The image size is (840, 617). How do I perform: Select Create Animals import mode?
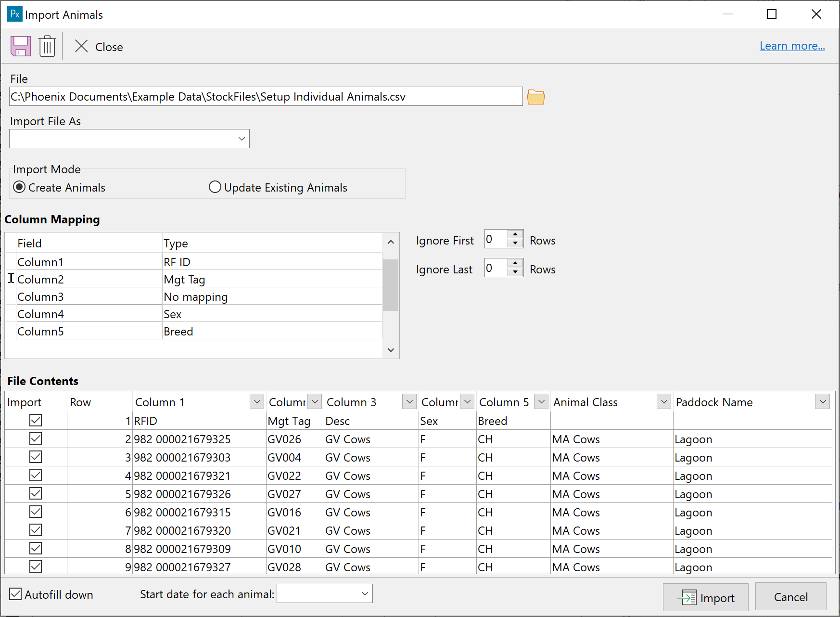59,187
